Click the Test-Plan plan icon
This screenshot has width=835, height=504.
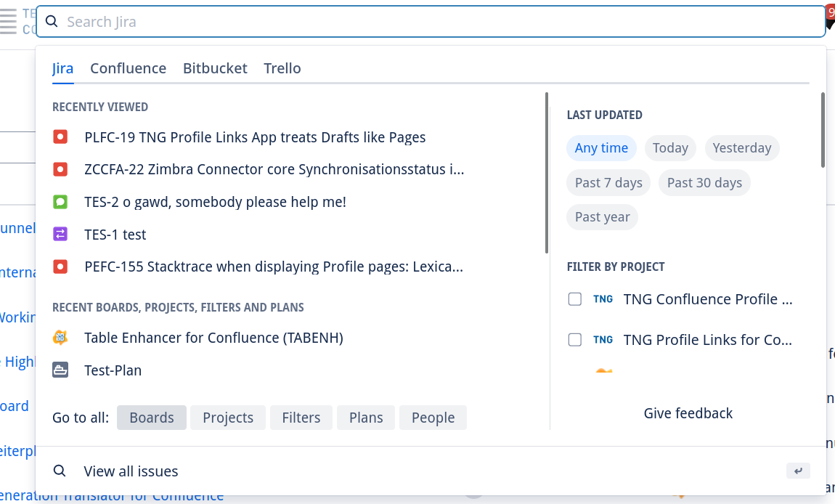[60, 370]
